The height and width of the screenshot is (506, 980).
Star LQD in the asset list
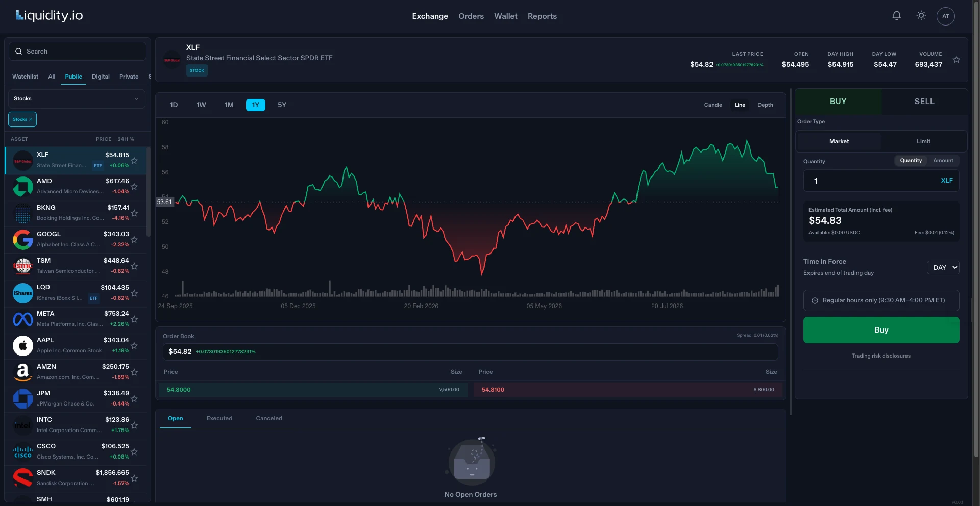pos(134,293)
